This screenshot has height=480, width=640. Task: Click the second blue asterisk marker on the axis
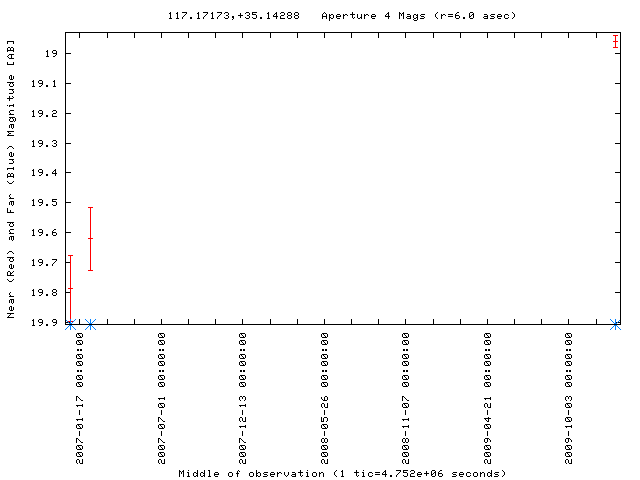point(91,325)
